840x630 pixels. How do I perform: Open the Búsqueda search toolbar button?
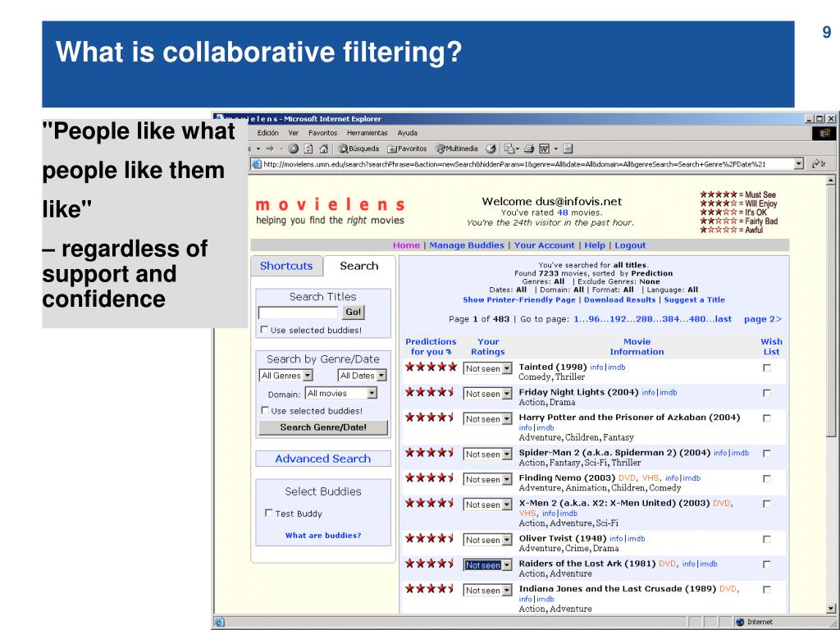[358, 148]
